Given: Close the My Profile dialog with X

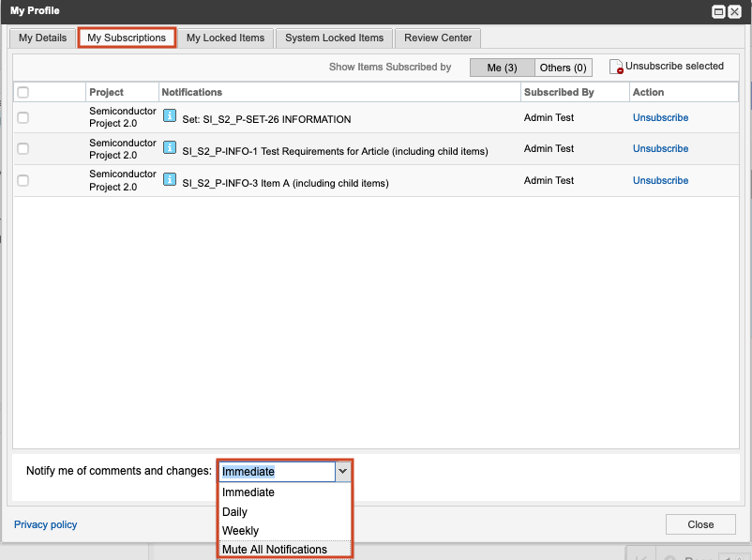Looking at the screenshot, I should tap(735, 11).
